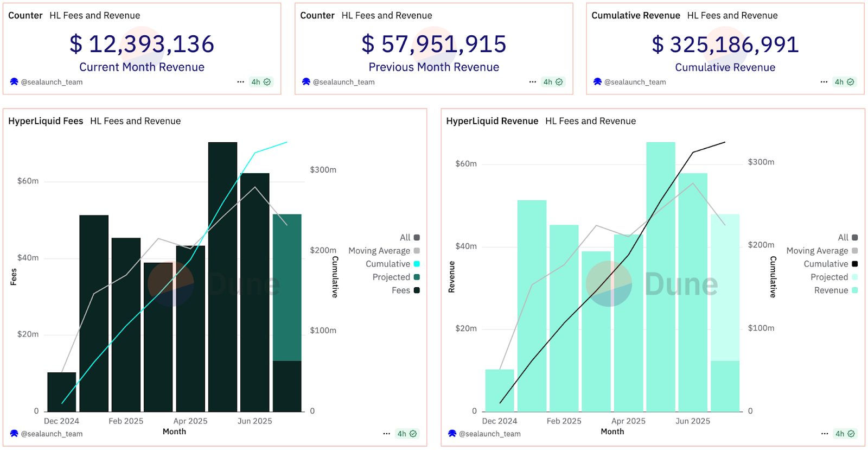Screen dimensions: 868x450
Task: Toggle Moving Average in Fees chart legend
Action: tap(384, 251)
